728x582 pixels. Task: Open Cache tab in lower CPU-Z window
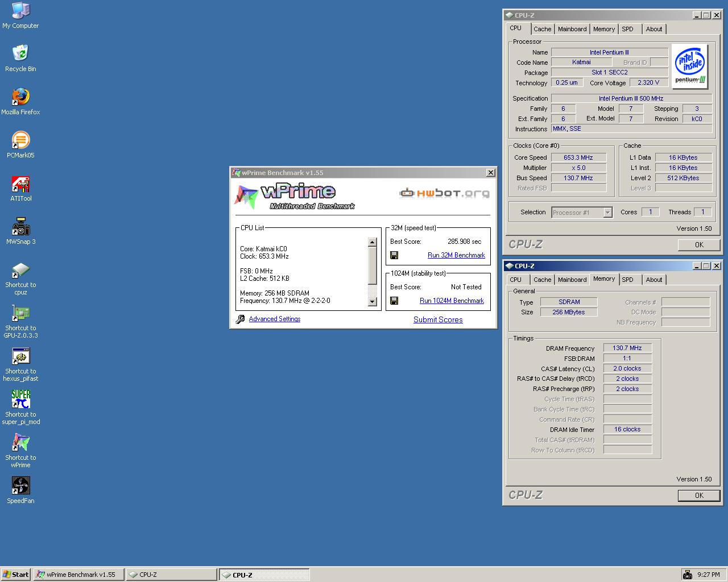[542, 280]
